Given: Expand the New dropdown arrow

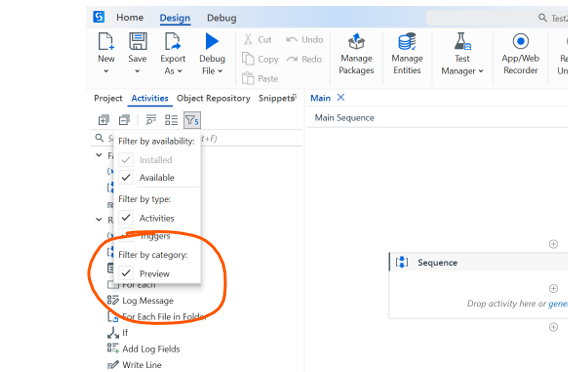Looking at the screenshot, I should 106,71.
